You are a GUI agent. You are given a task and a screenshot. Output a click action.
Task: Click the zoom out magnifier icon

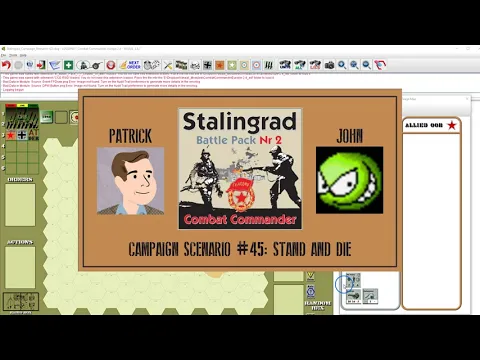coord(367,65)
